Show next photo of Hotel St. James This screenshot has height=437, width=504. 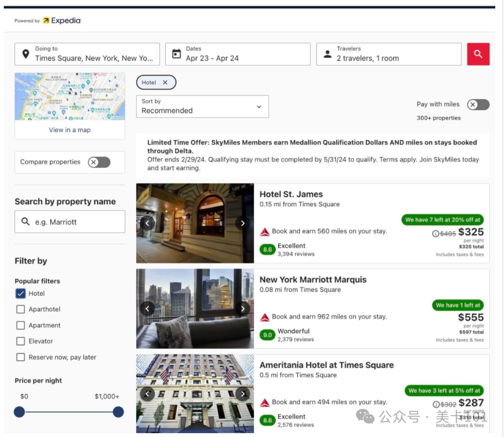242,223
